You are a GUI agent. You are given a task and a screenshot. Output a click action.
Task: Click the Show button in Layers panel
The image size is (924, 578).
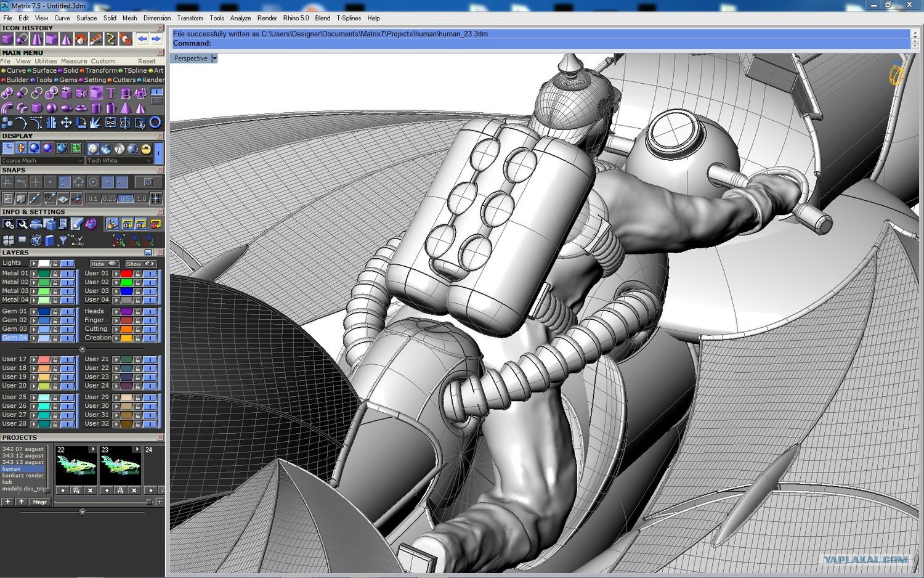140,264
